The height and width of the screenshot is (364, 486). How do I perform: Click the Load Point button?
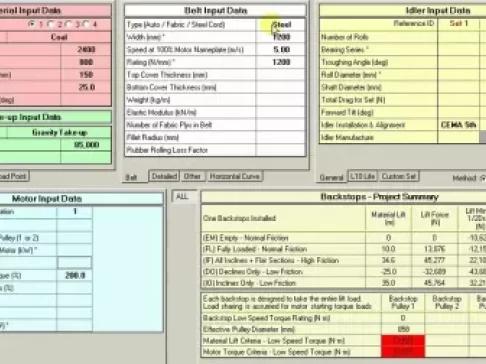[13, 176]
